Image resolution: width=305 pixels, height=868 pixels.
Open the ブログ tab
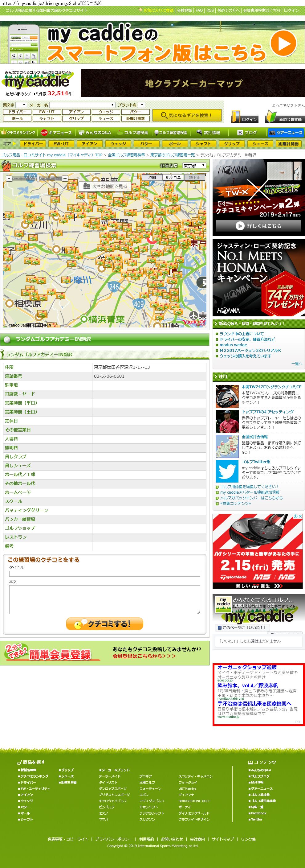[x=247, y=133]
